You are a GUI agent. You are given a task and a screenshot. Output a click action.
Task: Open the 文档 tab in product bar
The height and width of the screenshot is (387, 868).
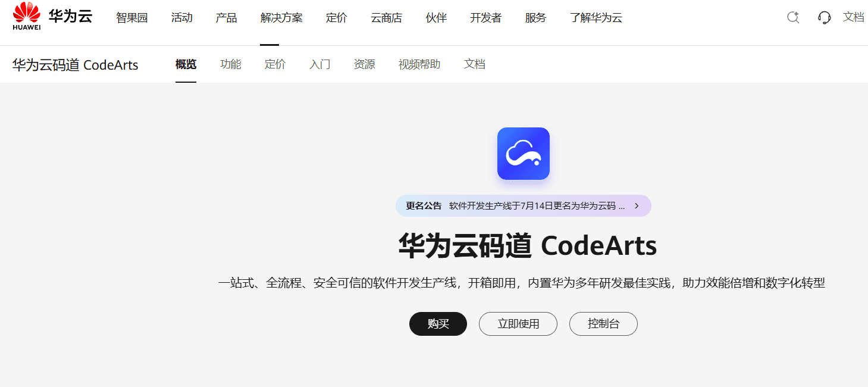point(475,64)
